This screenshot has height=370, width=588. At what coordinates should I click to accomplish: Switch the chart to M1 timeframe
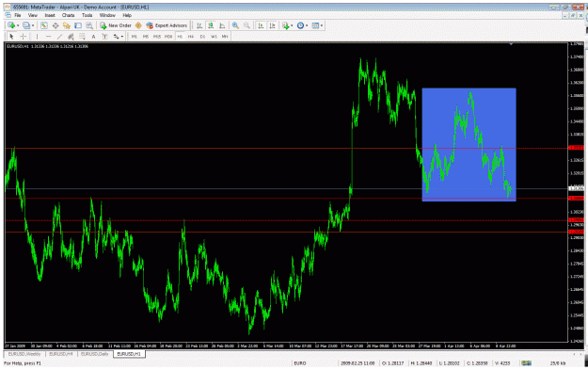135,37
